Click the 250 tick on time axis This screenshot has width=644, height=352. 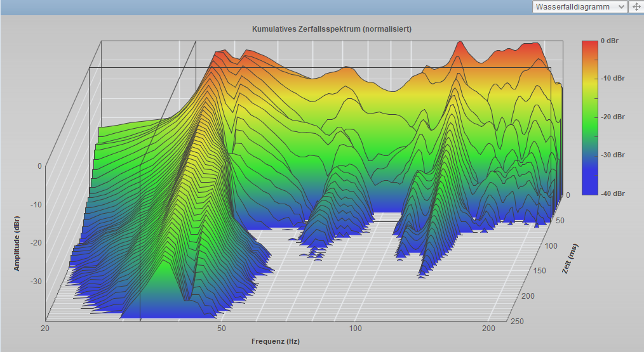(x=516, y=321)
